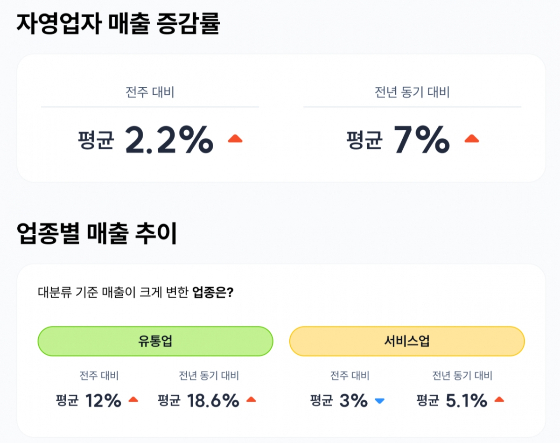Click 전주 대비 label under 유통업
Viewport: 560px width, 443px height.
99,375
